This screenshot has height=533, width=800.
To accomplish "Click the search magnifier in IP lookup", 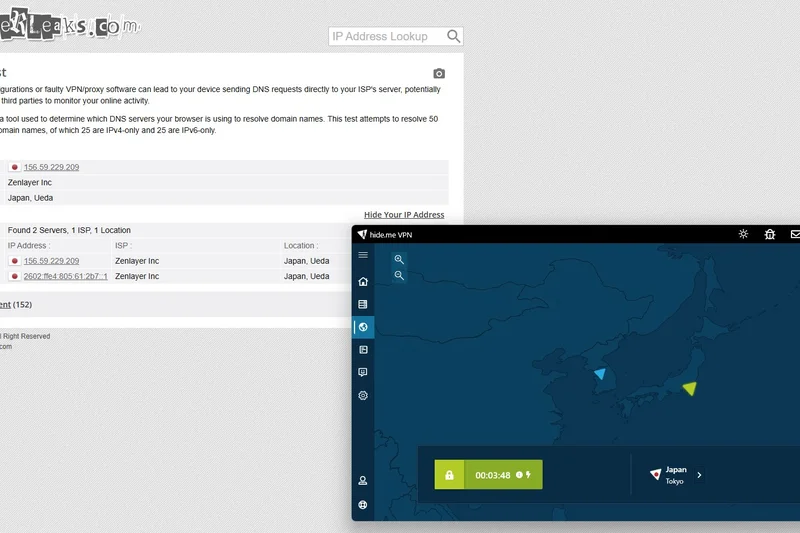I will (454, 37).
